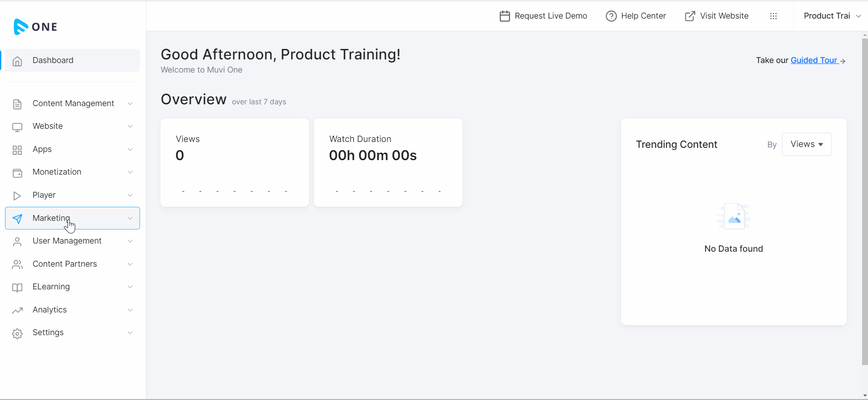Expand the Apps menu chevron
Viewport: 868px width, 400px height.
point(130,149)
